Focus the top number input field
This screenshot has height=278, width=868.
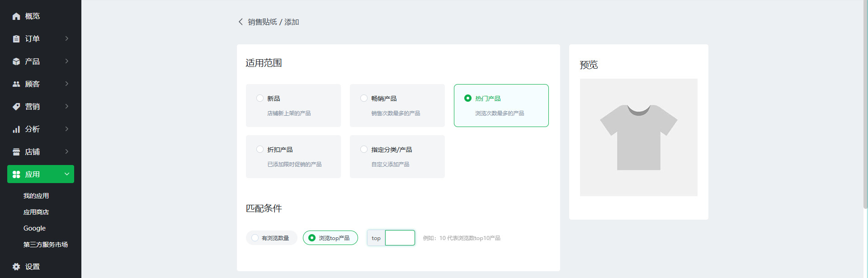(400, 238)
